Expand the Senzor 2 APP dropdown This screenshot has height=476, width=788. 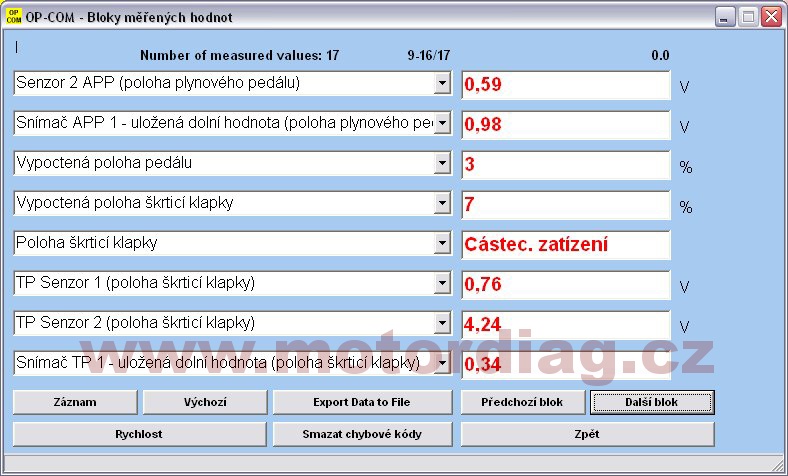pos(442,85)
